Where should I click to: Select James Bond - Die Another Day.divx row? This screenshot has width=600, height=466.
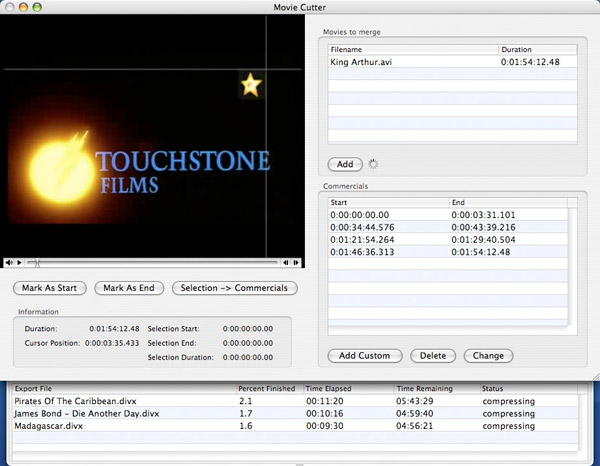[295, 414]
